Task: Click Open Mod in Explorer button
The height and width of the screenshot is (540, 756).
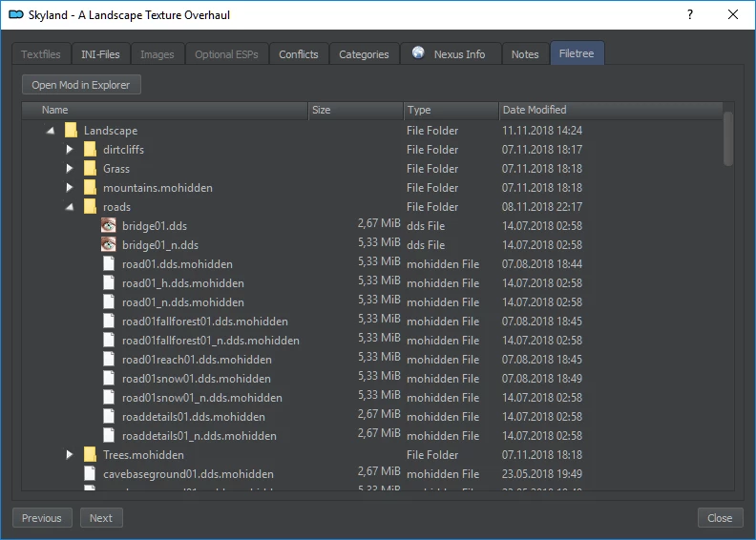Action: pyautogui.click(x=81, y=85)
